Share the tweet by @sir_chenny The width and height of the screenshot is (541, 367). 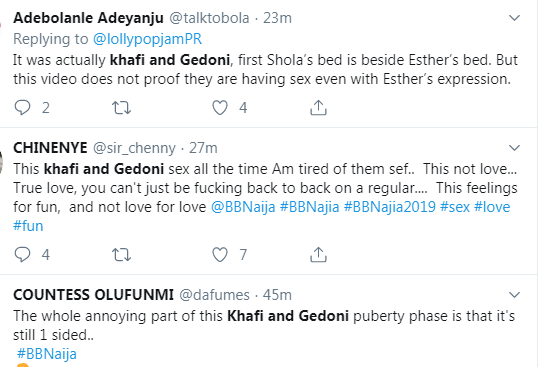point(318,255)
